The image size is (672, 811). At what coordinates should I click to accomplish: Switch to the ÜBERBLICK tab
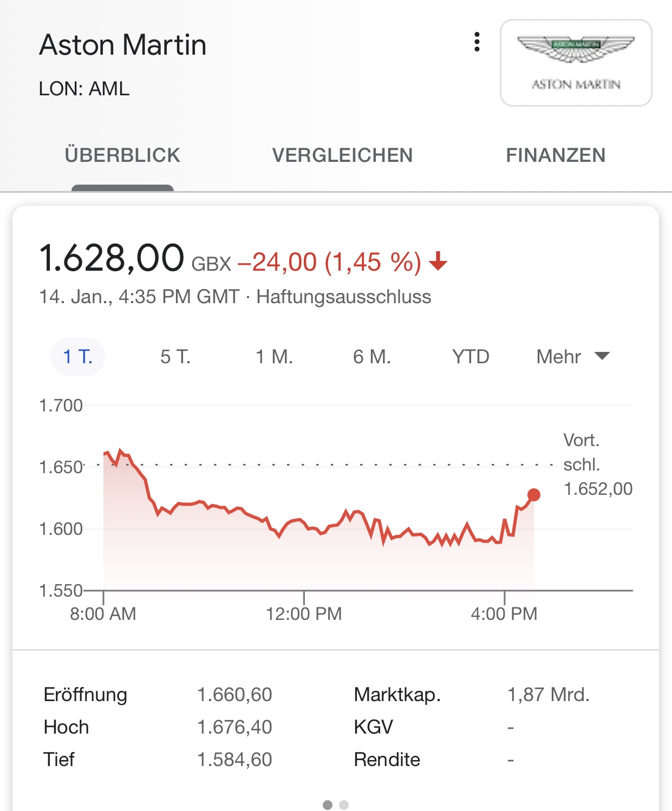[x=122, y=155]
